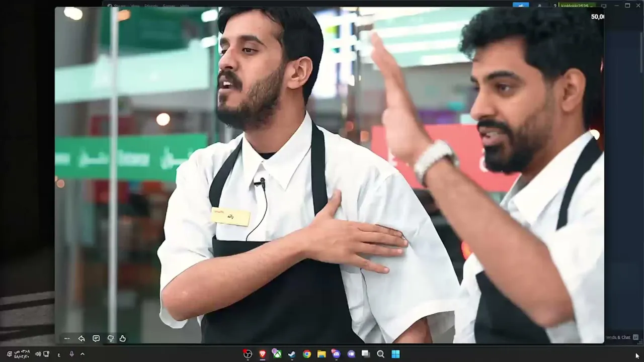Click the thumbs-down dislike icon
The image size is (644, 362).
(110, 338)
